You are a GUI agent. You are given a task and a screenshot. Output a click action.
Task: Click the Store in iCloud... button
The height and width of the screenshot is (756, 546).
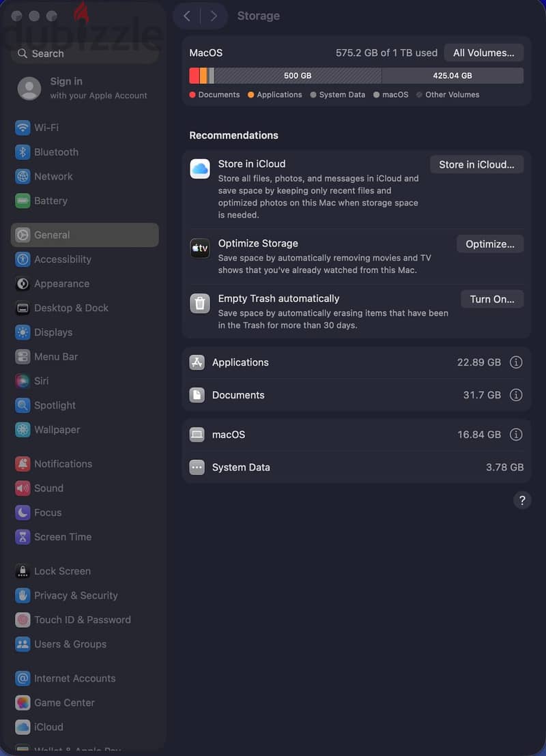pyautogui.click(x=476, y=164)
